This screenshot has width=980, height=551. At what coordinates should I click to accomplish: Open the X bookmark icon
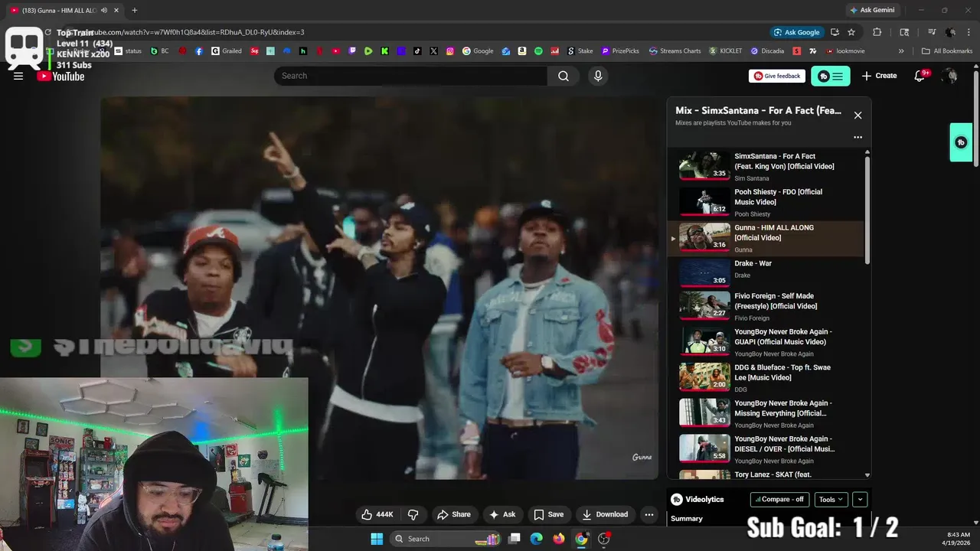433,51
